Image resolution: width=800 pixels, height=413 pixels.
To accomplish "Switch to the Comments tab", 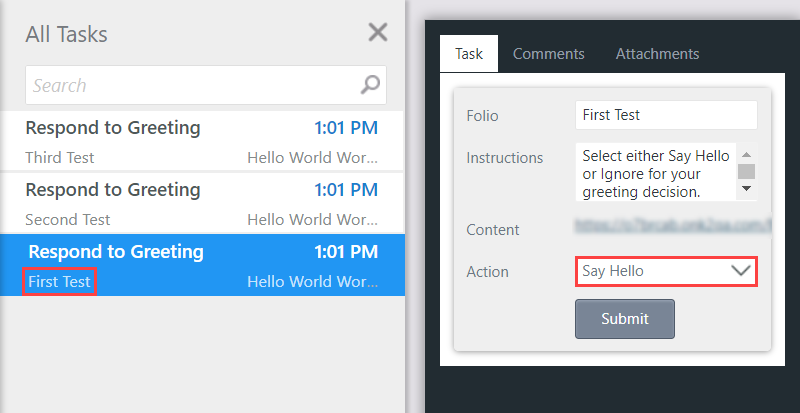I will click(548, 54).
